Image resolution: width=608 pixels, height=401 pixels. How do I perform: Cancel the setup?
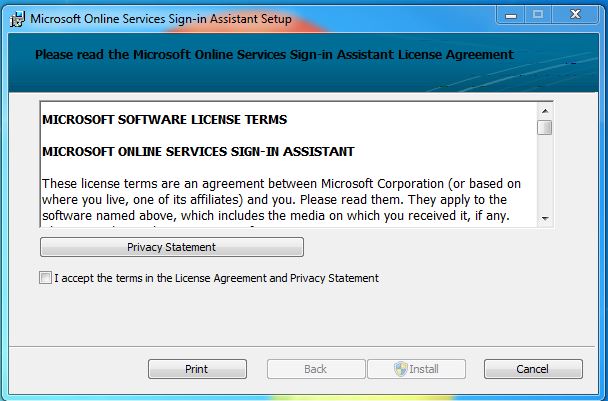coord(532,369)
